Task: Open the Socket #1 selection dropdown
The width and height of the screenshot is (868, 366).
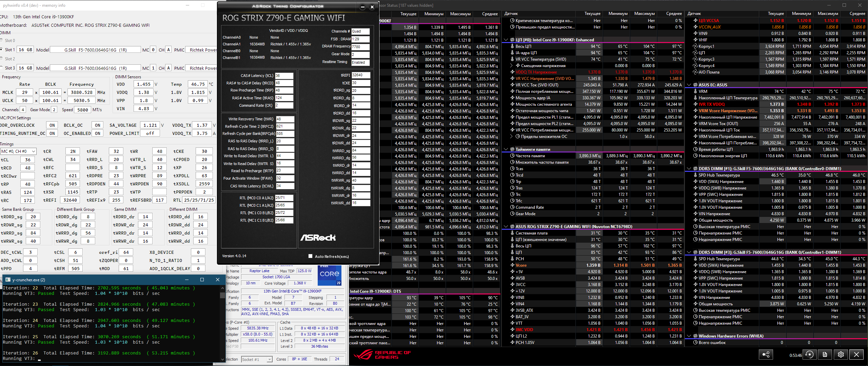Action: (257, 359)
